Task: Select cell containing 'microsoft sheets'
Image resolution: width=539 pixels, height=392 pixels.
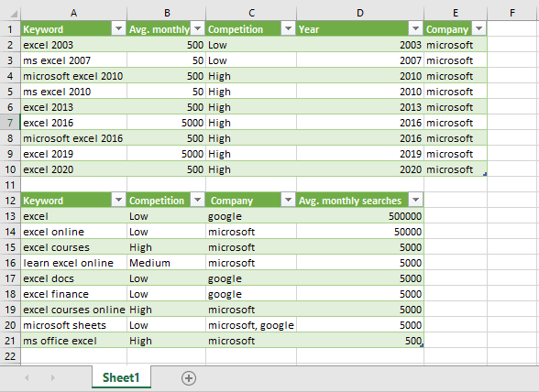Action: pyautogui.click(x=73, y=325)
